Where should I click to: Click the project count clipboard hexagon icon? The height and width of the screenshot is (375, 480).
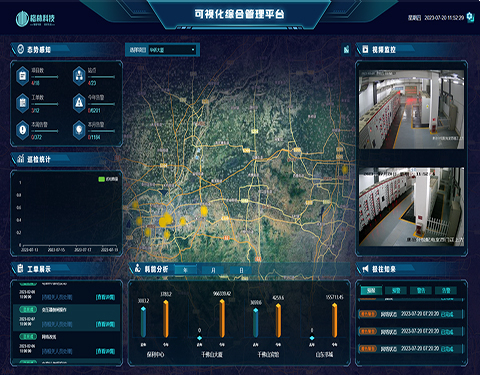(x=22, y=76)
